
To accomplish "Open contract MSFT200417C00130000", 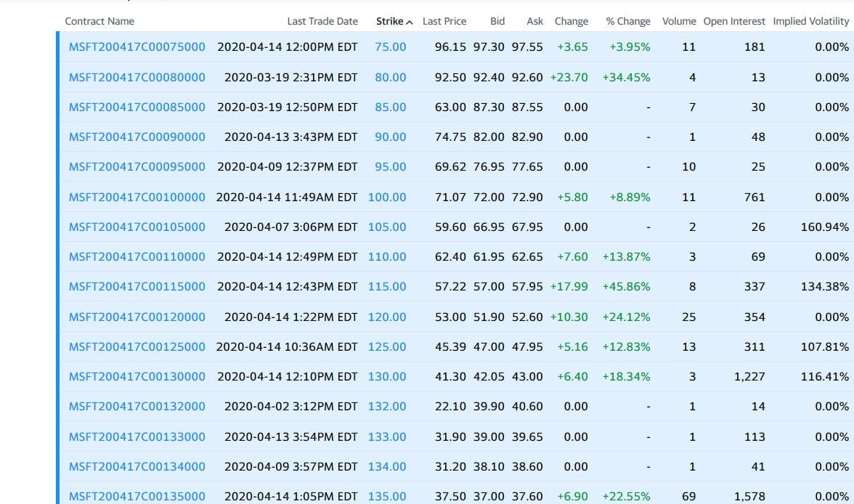I will (137, 376).
